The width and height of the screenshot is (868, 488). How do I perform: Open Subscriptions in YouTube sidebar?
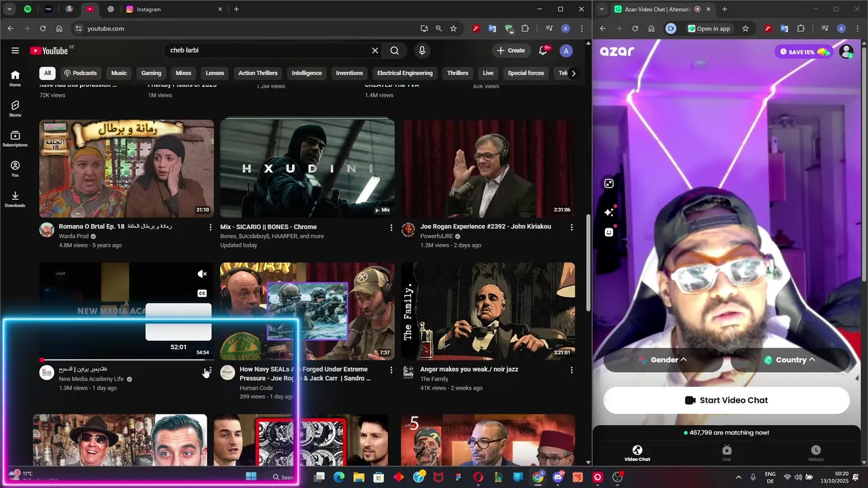tap(15, 139)
